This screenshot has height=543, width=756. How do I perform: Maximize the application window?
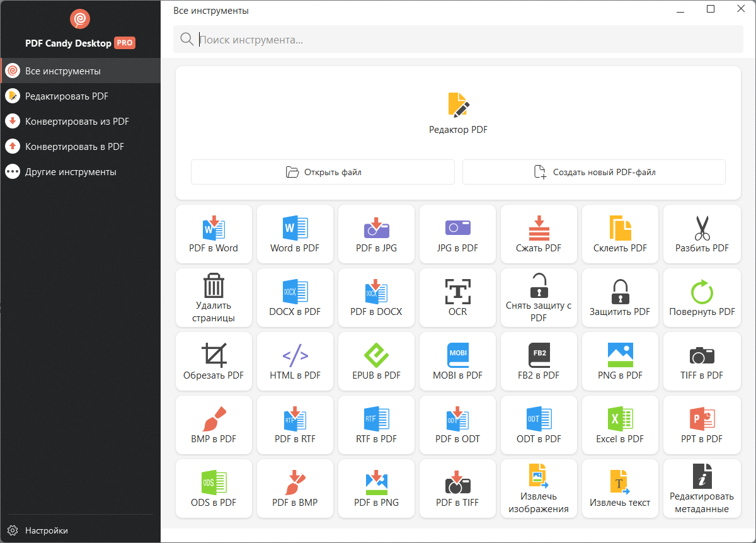711,9
